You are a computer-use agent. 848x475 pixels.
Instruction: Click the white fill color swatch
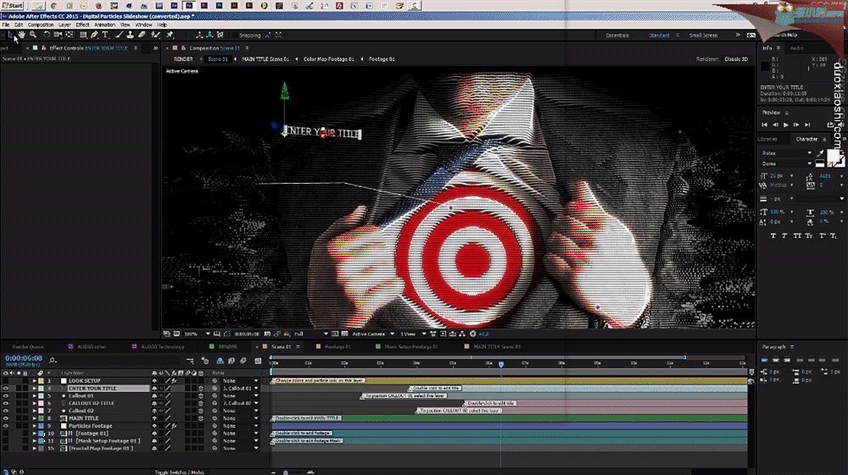pos(833,157)
